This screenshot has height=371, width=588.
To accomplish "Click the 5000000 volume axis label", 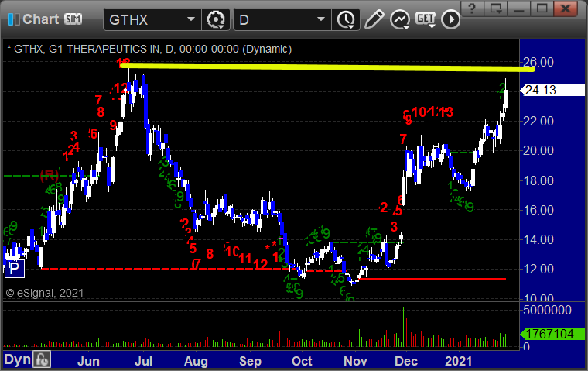I will point(547,310).
